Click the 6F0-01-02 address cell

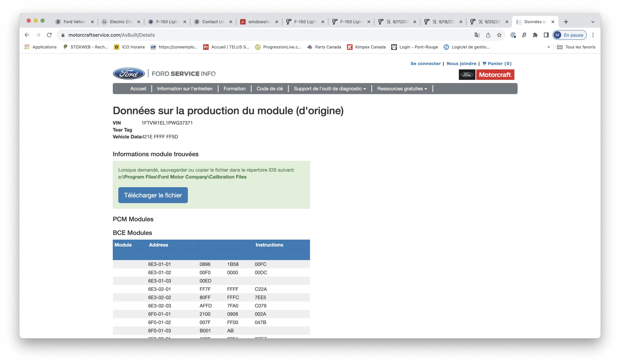coord(159,322)
